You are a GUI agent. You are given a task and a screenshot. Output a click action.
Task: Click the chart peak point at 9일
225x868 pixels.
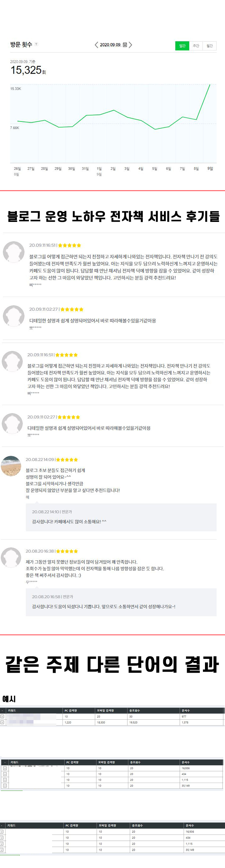pyautogui.click(x=210, y=84)
